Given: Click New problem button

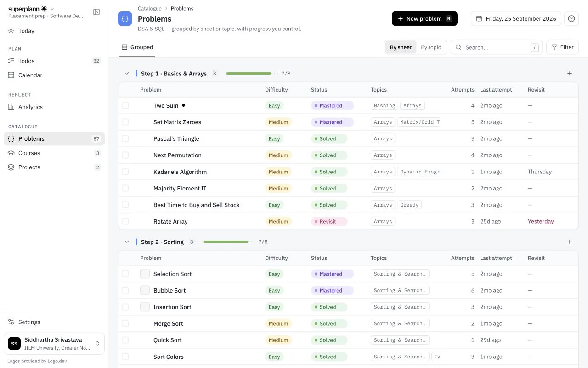Looking at the screenshot, I should tap(424, 19).
